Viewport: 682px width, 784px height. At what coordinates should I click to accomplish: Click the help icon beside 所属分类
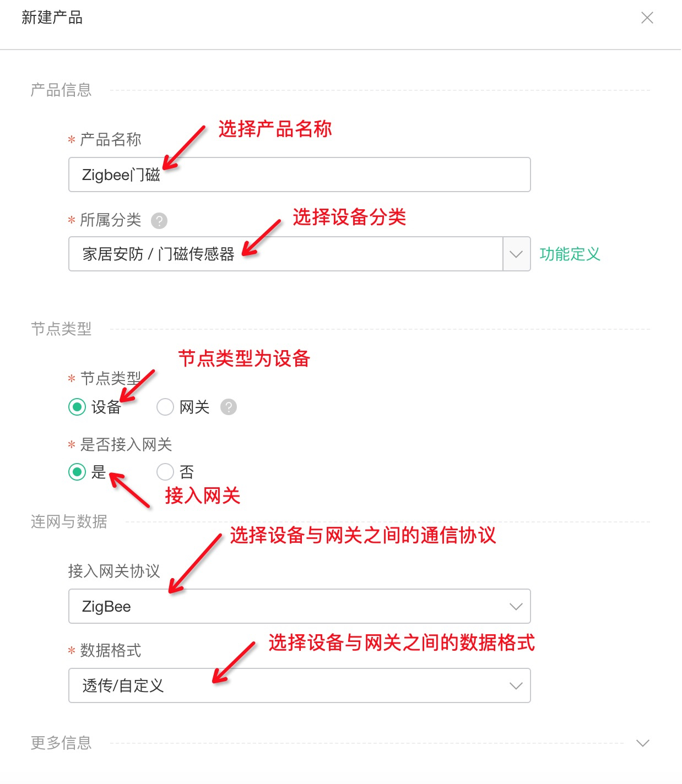pyautogui.click(x=159, y=221)
